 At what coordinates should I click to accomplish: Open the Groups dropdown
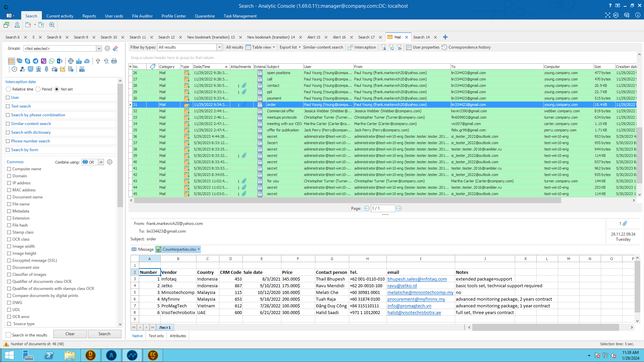pyautogui.click(x=99, y=49)
